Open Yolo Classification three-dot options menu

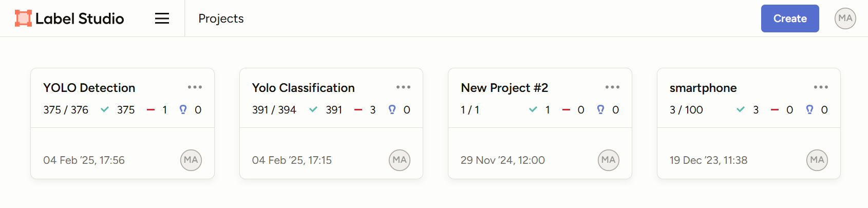click(403, 87)
